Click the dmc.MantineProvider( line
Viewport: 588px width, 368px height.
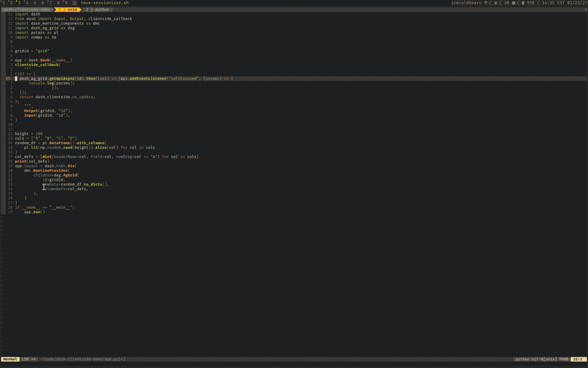point(47,171)
